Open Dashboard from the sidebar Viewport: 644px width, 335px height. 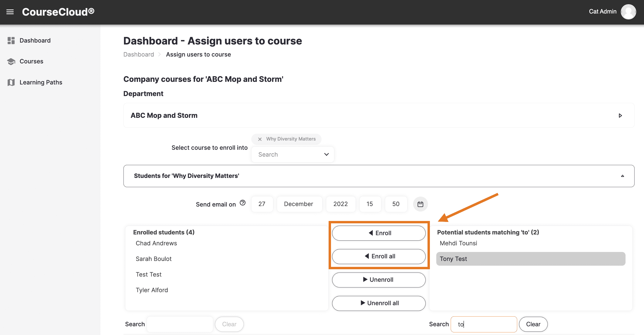coord(35,40)
